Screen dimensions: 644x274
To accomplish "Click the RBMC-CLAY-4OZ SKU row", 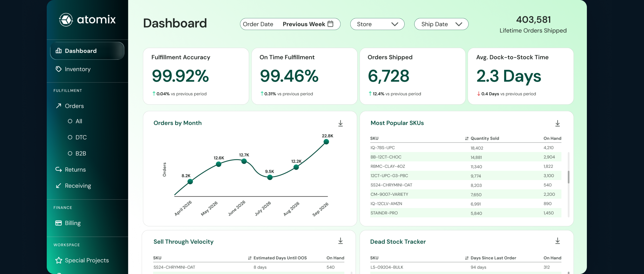I will click(466, 166).
